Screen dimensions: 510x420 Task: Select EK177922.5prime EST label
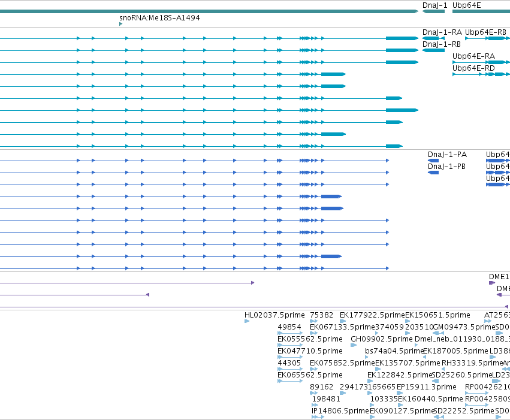pyautogui.click(x=372, y=315)
